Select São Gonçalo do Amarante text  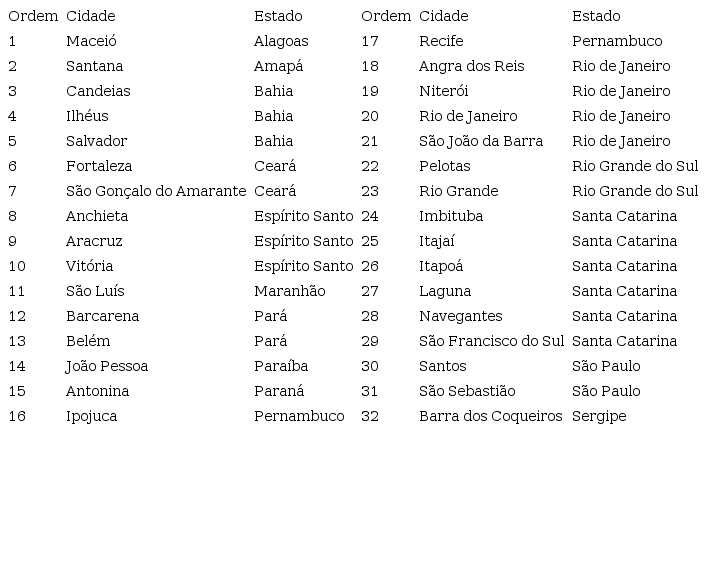[156, 191]
